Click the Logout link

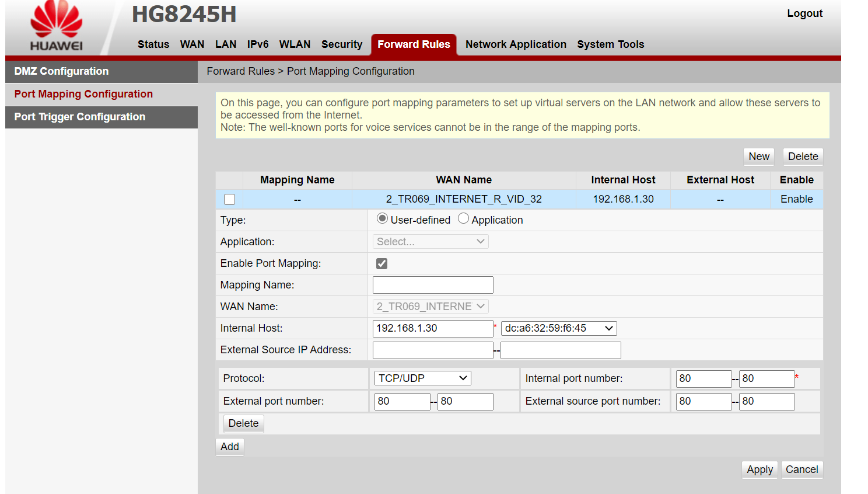point(804,13)
